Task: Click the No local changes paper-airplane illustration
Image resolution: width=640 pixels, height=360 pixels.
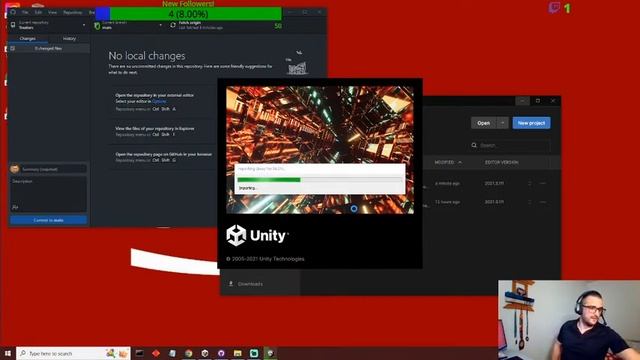Action: click(297, 63)
